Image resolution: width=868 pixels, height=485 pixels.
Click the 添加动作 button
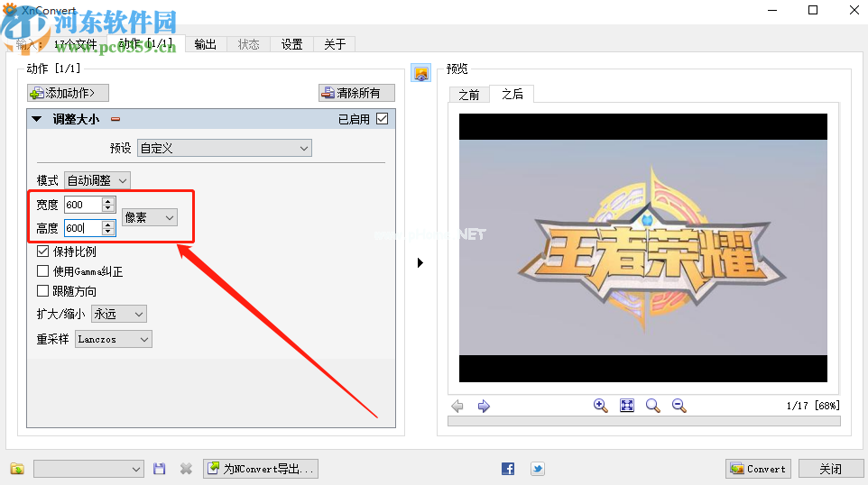click(68, 93)
